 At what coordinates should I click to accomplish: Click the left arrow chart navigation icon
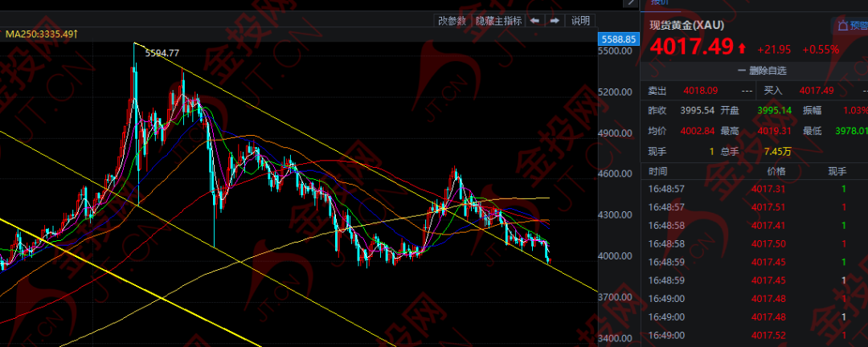click(534, 21)
